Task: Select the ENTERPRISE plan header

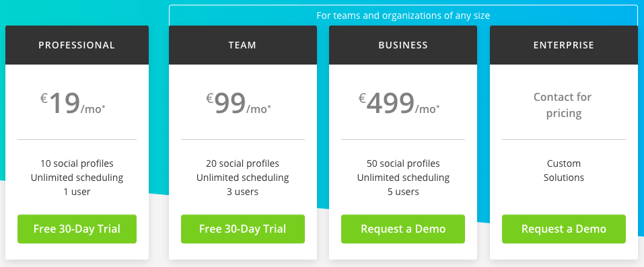Action: [563, 45]
